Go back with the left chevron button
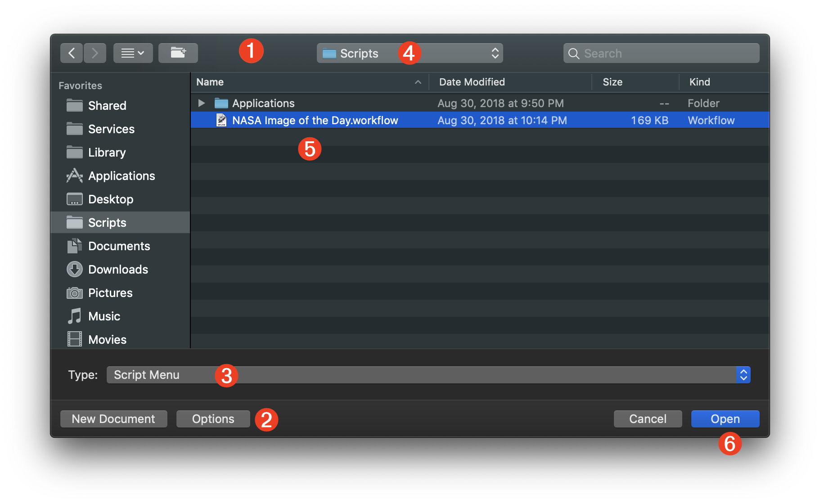The height and width of the screenshot is (504, 820). tap(72, 53)
